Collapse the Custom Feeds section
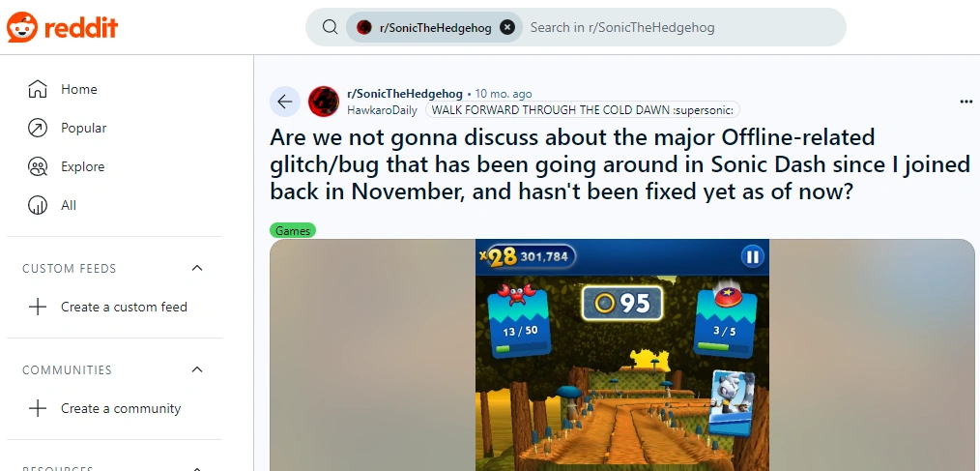The image size is (980, 471). (x=197, y=268)
